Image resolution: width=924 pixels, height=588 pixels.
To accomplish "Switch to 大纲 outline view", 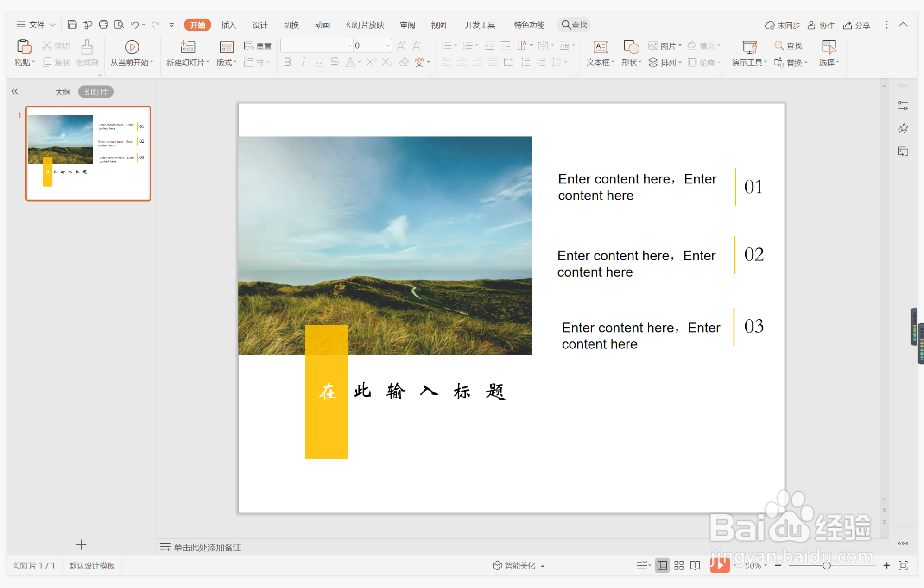I will 63,92.
